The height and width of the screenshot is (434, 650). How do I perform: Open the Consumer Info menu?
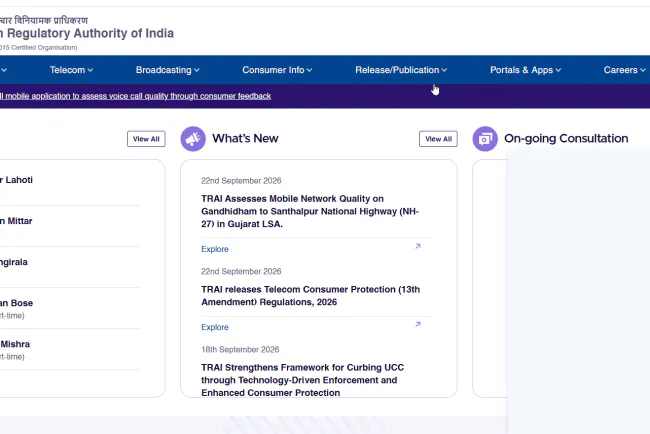coord(277,70)
